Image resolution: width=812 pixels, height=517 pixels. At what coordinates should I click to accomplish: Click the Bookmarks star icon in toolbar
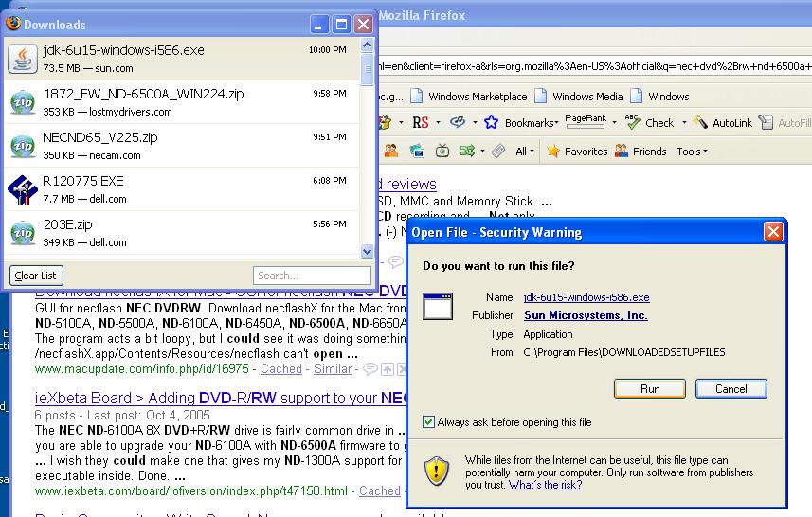pyautogui.click(x=491, y=123)
